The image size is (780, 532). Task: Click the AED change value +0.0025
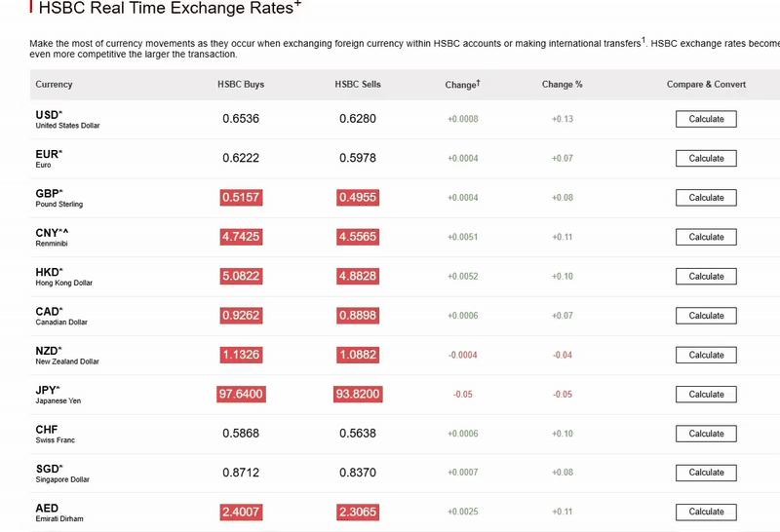point(462,512)
